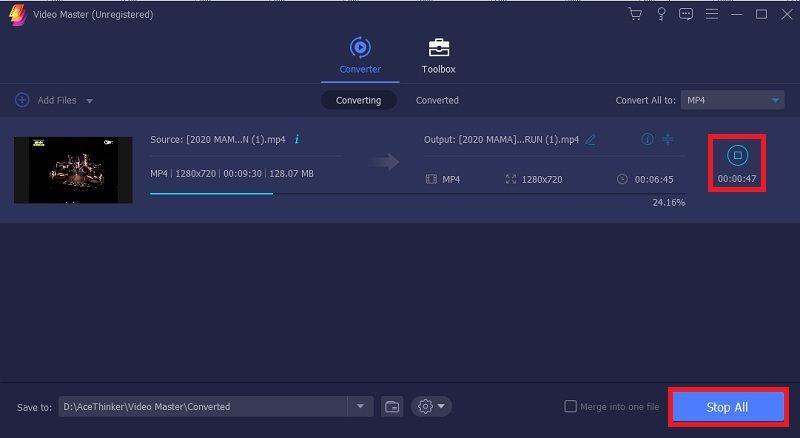Stop the current file conversion

(x=737, y=155)
